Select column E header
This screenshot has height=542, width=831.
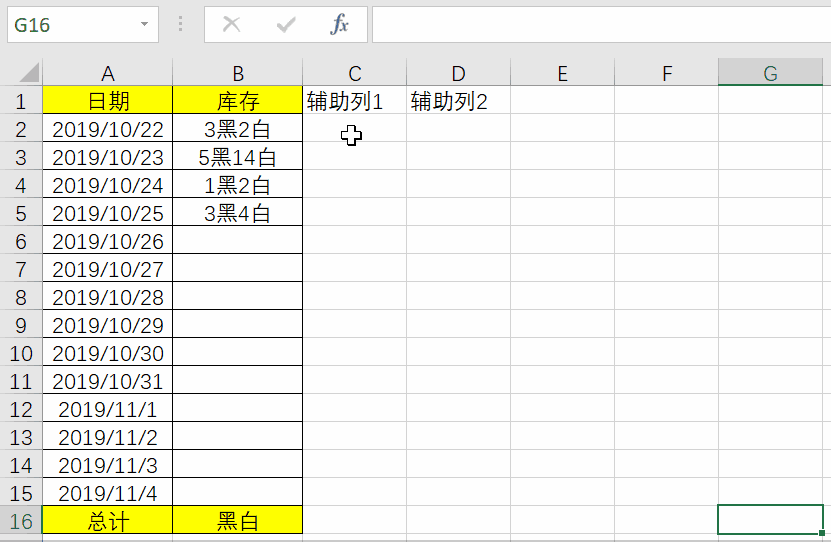click(x=562, y=73)
